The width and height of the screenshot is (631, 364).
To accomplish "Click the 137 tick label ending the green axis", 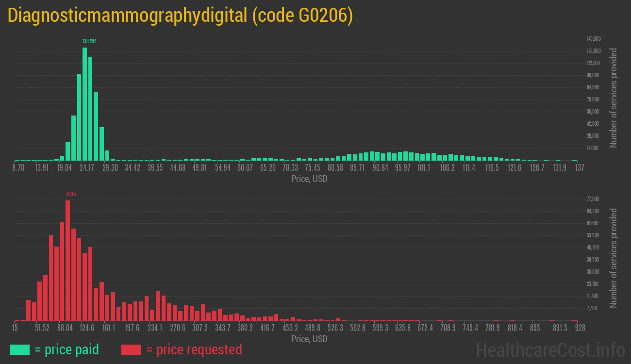I will (581, 167).
